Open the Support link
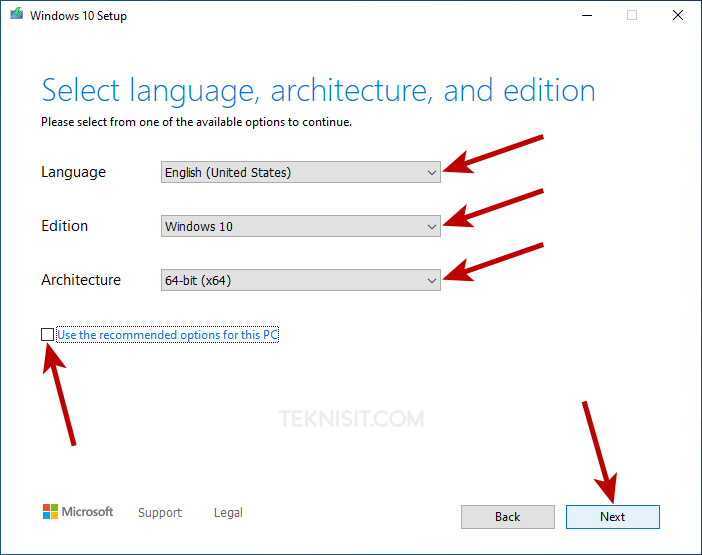The width and height of the screenshot is (702, 555). pos(160,513)
